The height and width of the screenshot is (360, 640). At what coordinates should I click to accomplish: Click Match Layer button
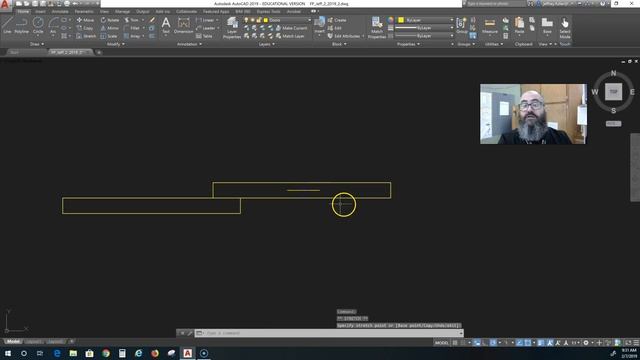coord(290,36)
